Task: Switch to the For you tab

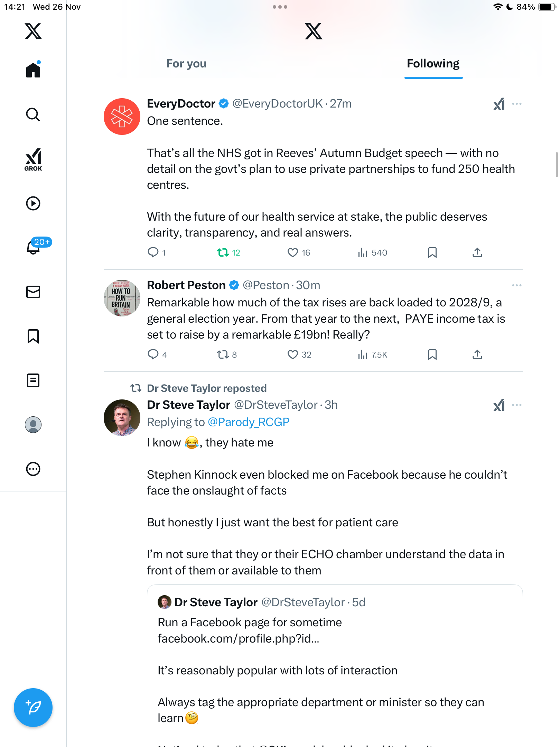Action: [x=186, y=64]
